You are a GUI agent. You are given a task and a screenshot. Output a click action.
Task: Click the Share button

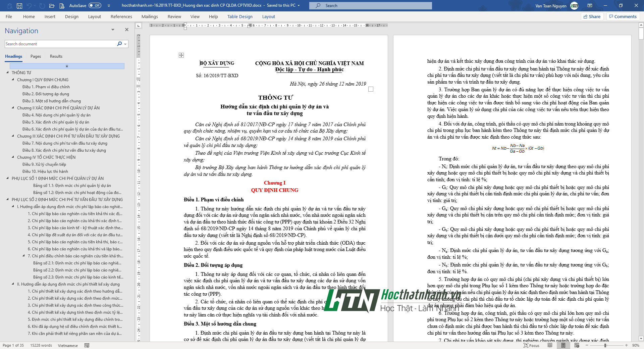click(592, 16)
